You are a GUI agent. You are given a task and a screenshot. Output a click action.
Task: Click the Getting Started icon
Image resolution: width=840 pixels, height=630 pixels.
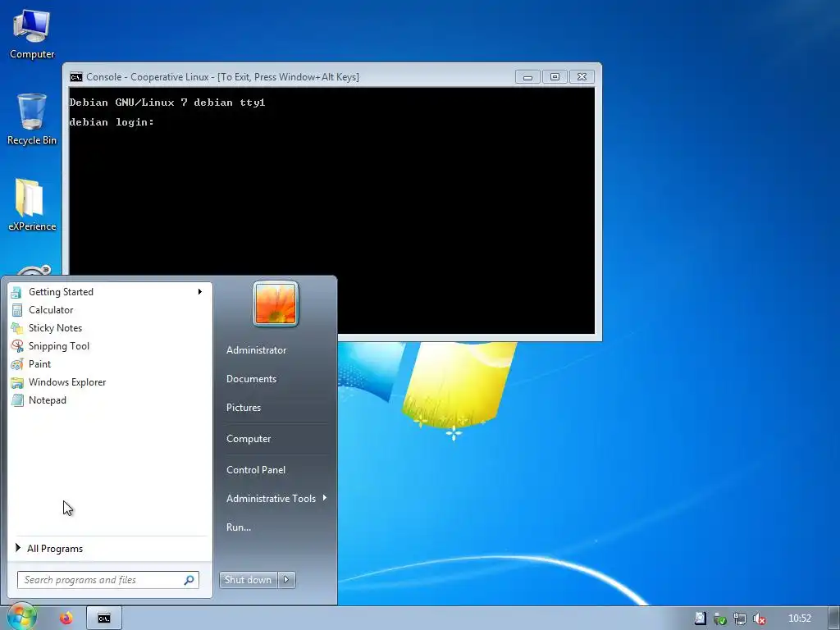[17, 292]
